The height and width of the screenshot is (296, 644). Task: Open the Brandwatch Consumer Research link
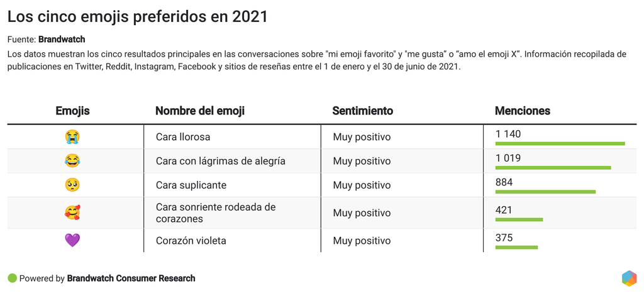[131, 278]
